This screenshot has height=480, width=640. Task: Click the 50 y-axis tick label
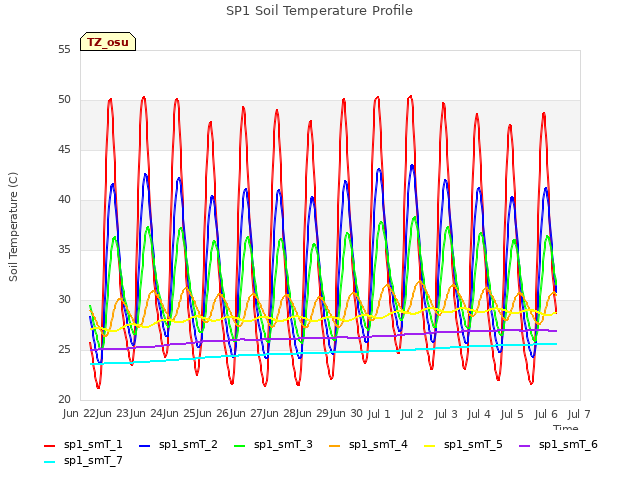click(64, 100)
